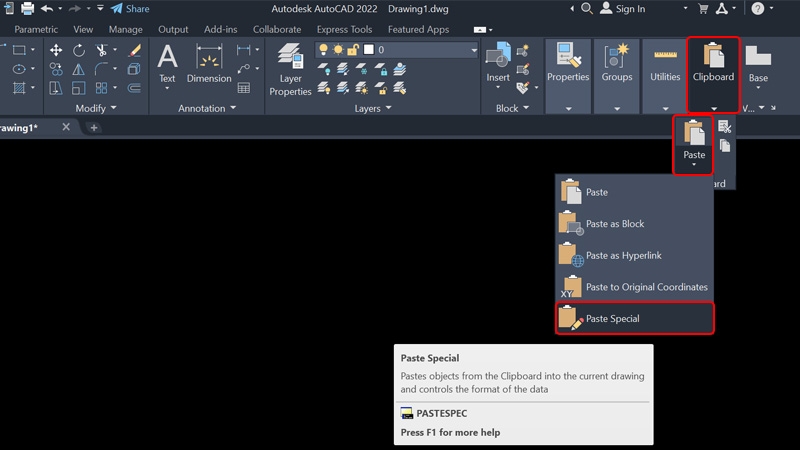Toggle layer freeze sun icon
Viewport: 800px width, 450px height.
point(338,49)
